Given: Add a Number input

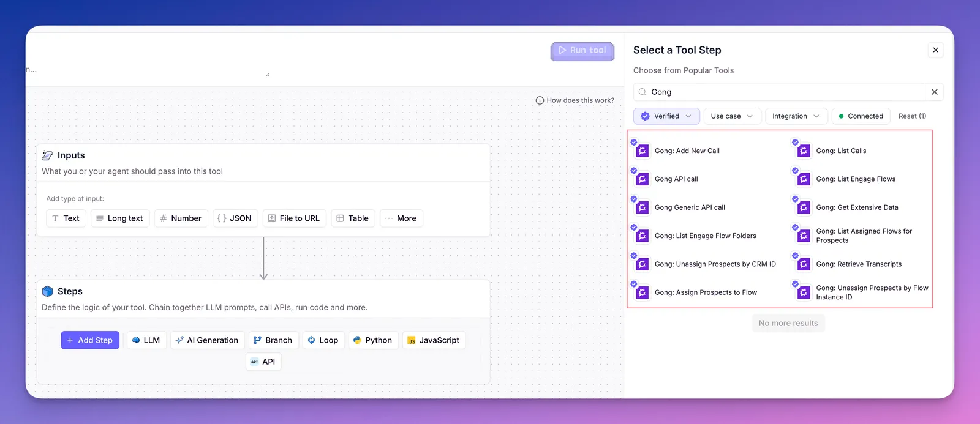Looking at the screenshot, I should tap(181, 218).
